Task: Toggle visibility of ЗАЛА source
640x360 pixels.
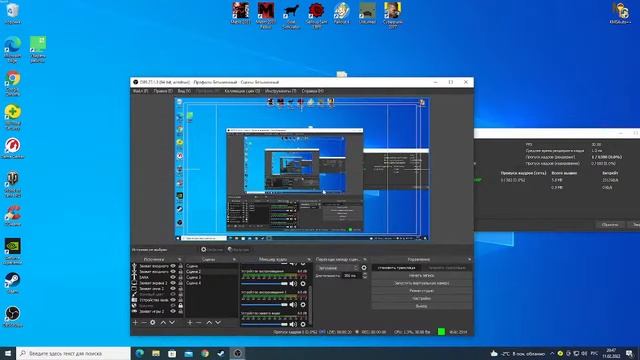Action: pyautogui.click(x=173, y=277)
